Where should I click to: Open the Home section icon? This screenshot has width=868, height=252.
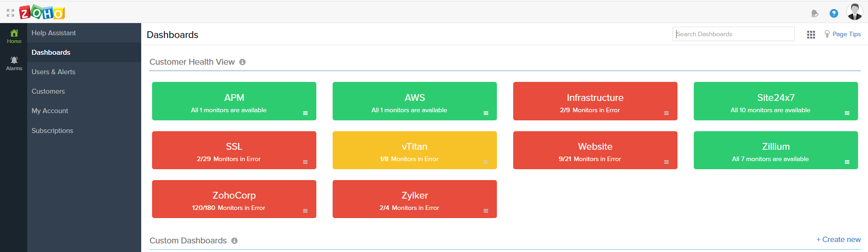tap(14, 36)
